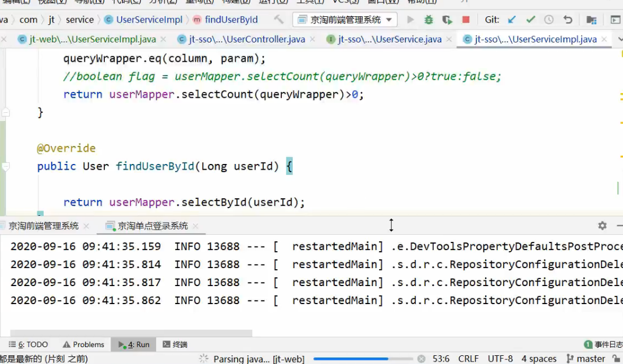Click the console horizontal scrollbar

click(x=131, y=333)
